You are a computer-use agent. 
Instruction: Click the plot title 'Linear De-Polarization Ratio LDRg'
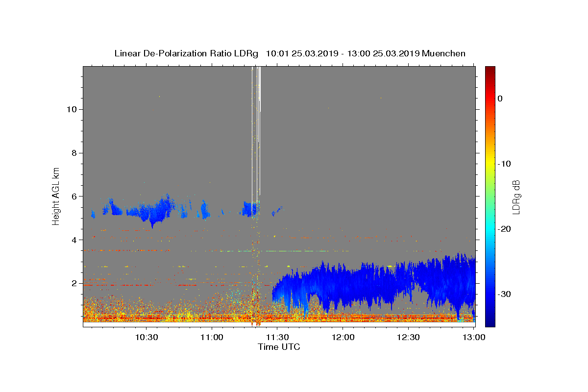[x=186, y=53]
